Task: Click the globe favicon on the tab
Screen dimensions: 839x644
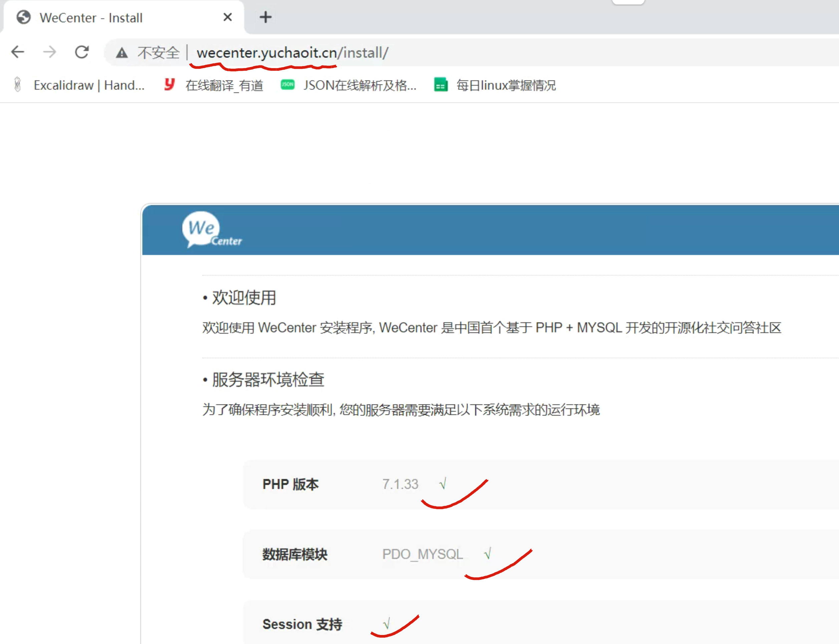Action: coord(24,17)
